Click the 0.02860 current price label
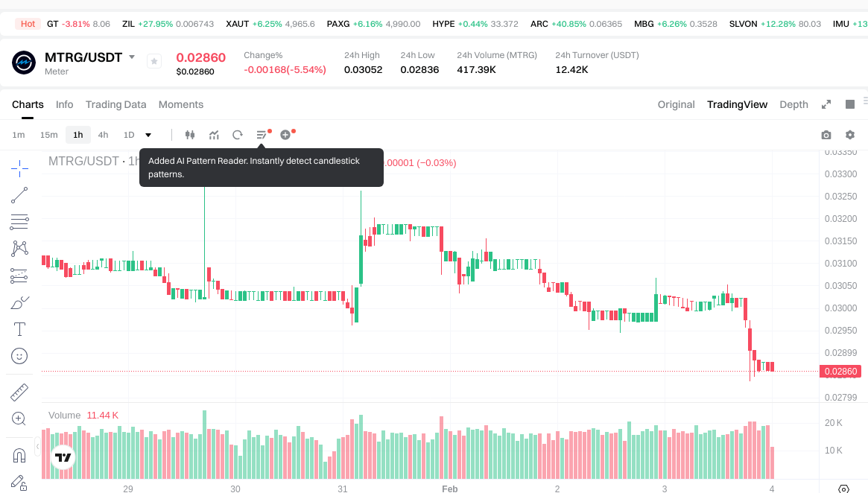The height and width of the screenshot is (493, 868). [x=839, y=372]
